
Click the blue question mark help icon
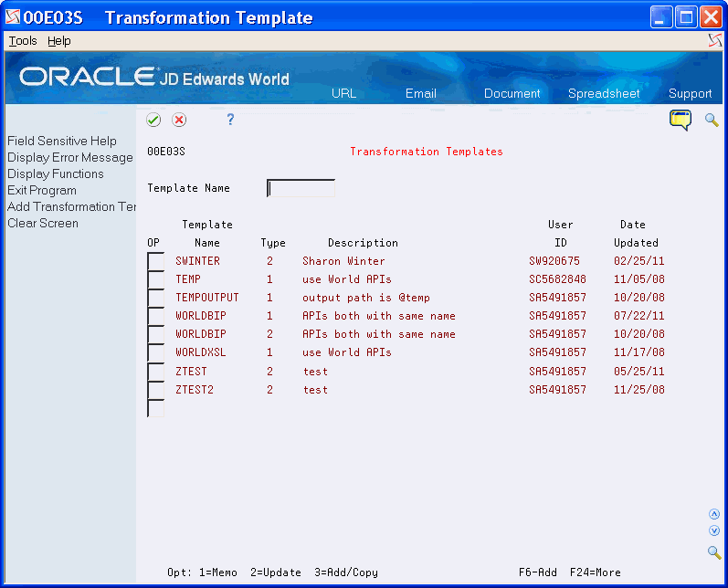(230, 120)
